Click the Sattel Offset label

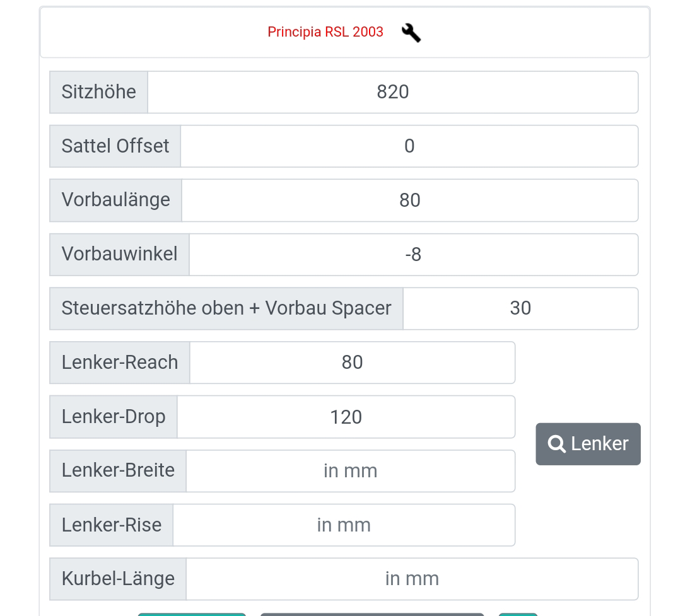pos(115,146)
